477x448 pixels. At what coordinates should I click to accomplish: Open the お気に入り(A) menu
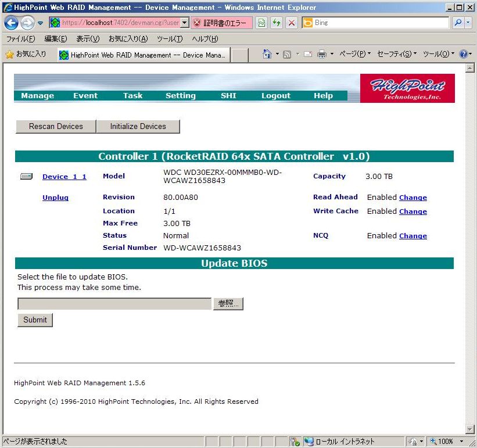pyautogui.click(x=128, y=39)
